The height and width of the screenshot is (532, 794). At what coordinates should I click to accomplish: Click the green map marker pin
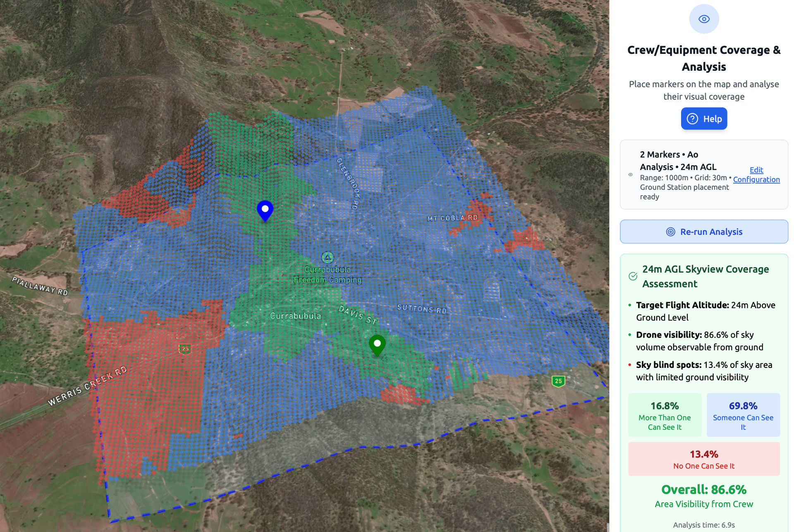point(377,344)
